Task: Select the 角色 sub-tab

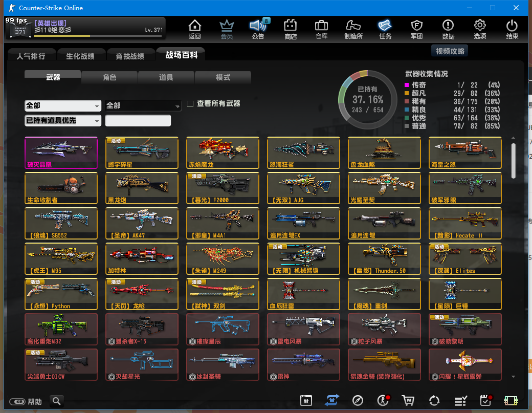Action: [109, 77]
